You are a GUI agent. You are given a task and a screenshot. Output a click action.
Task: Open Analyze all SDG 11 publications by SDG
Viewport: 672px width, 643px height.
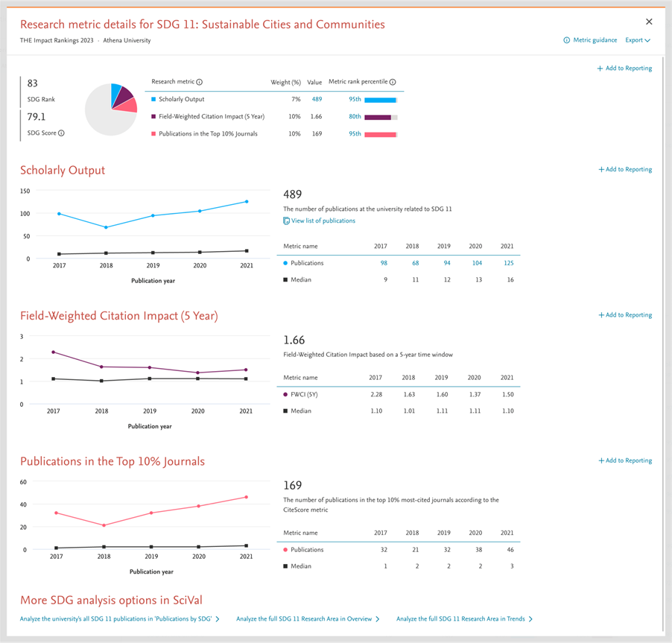click(x=115, y=619)
